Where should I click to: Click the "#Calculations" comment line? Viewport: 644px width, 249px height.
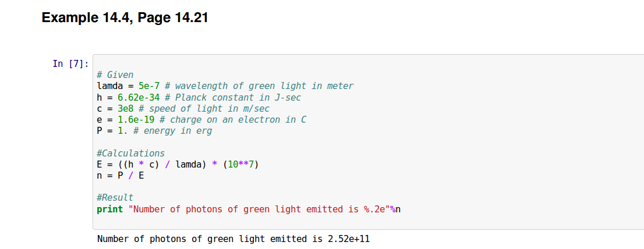(x=131, y=153)
